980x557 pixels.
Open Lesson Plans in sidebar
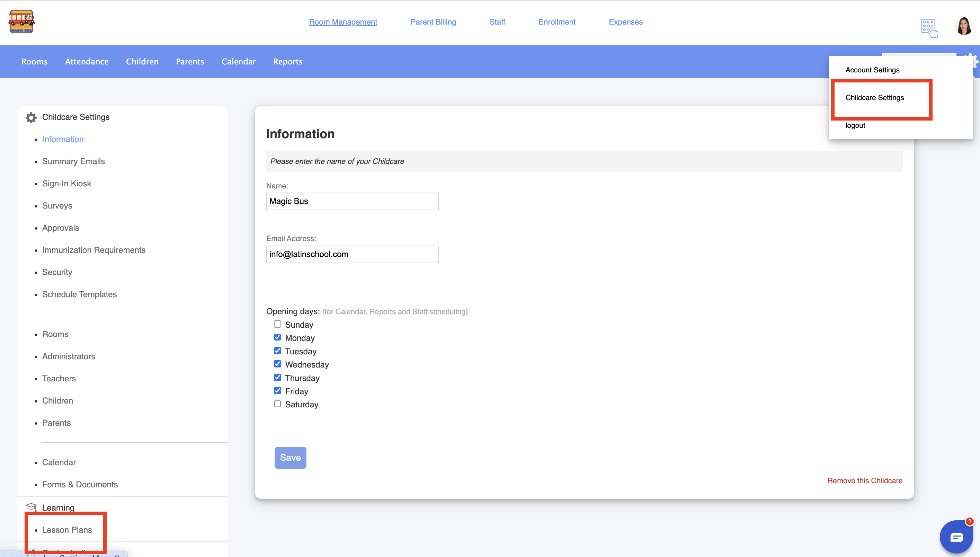pyautogui.click(x=67, y=530)
